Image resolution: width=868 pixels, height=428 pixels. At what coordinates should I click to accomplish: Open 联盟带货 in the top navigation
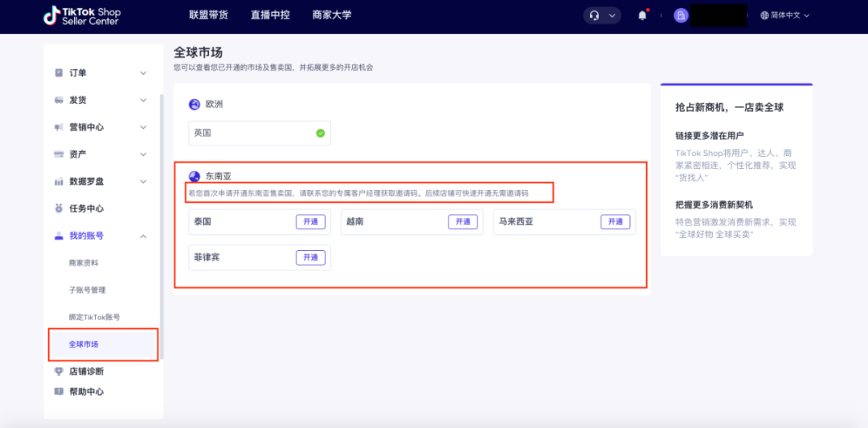point(208,15)
